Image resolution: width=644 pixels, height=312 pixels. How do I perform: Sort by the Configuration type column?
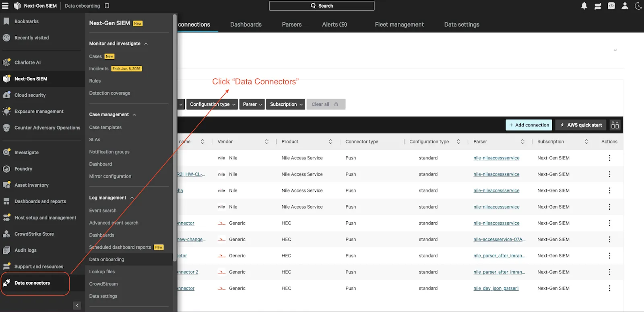(458, 142)
